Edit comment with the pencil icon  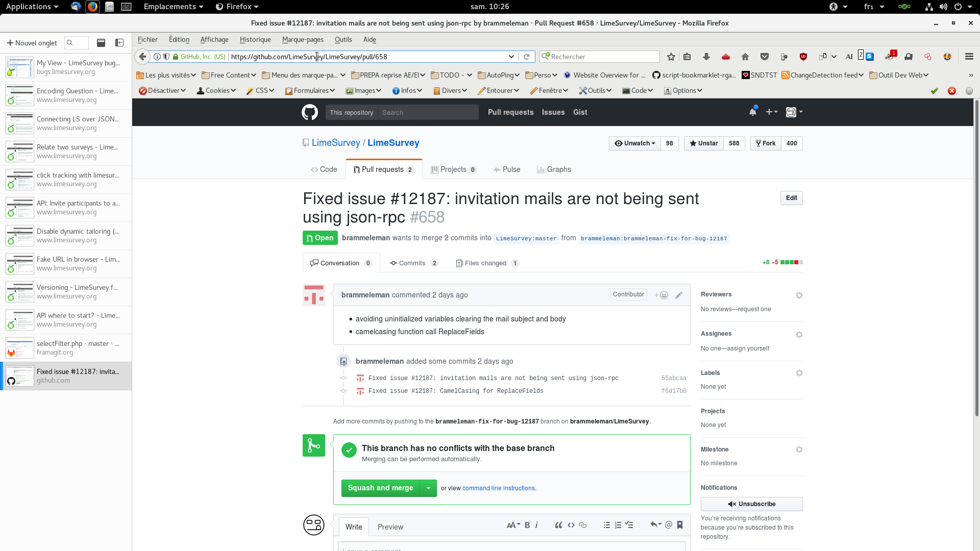click(x=678, y=295)
